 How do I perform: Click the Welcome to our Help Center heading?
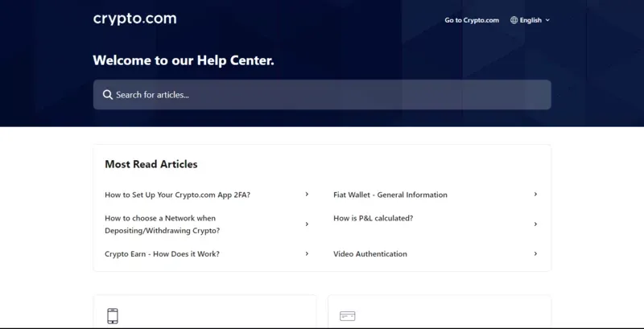click(184, 60)
